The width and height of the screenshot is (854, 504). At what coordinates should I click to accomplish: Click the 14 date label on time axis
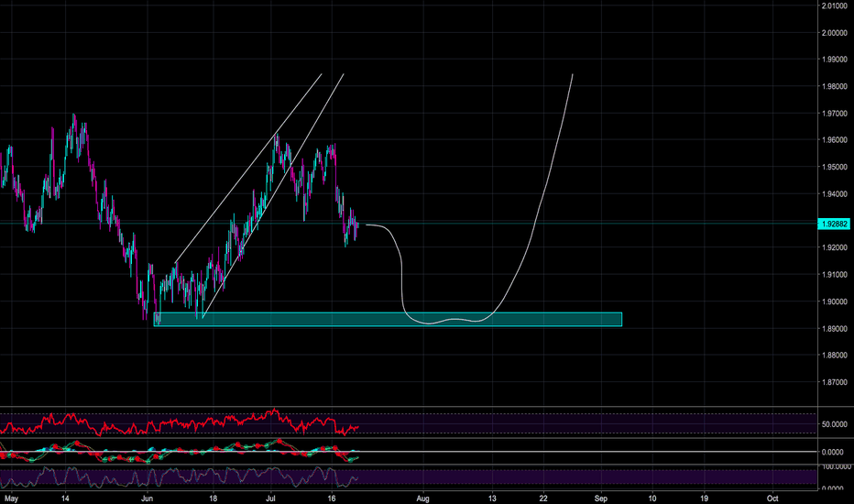(65, 498)
